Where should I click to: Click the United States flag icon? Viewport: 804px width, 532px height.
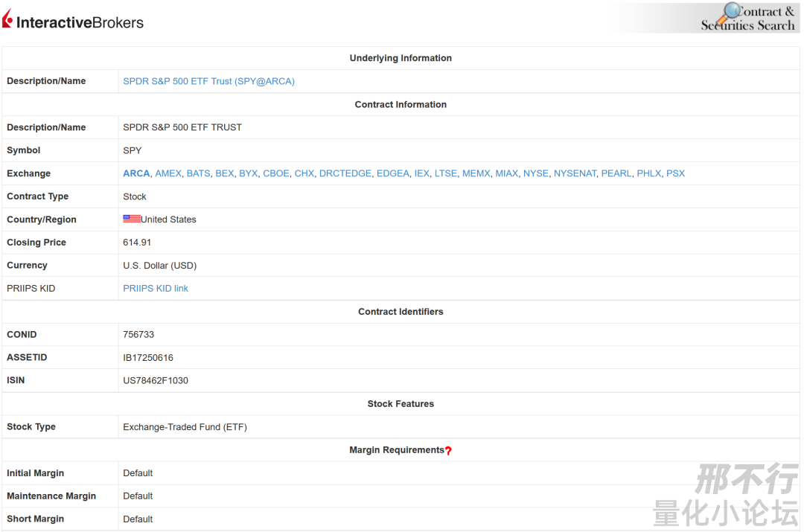click(x=132, y=219)
